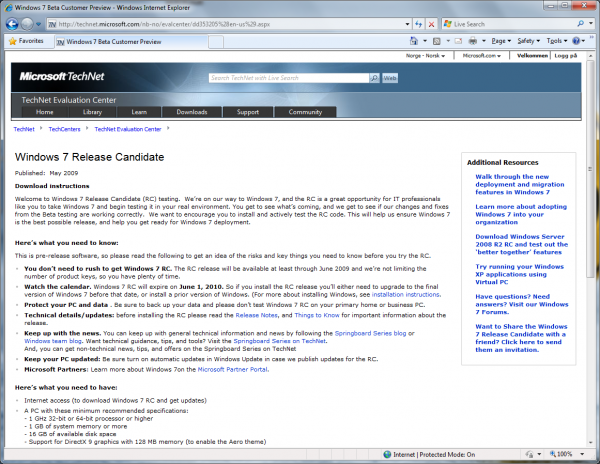Open the Microsoft.com dropdown

pos(482,56)
